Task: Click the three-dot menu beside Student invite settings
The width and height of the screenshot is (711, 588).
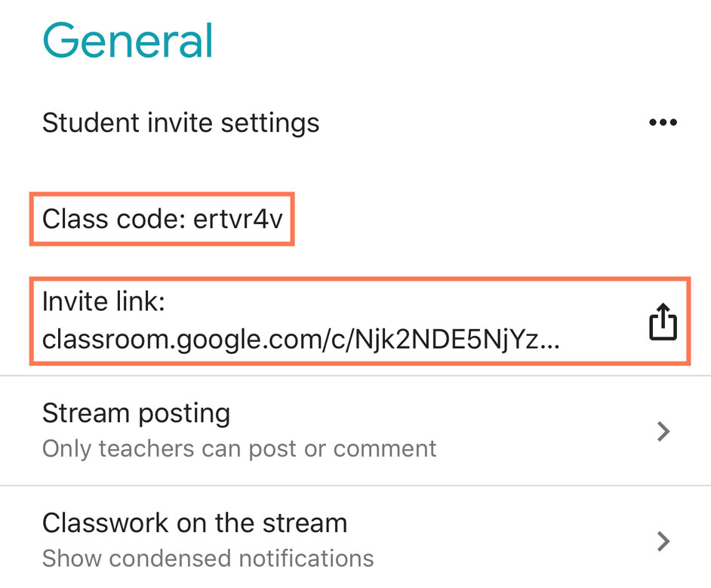Action: pyautogui.click(x=663, y=122)
